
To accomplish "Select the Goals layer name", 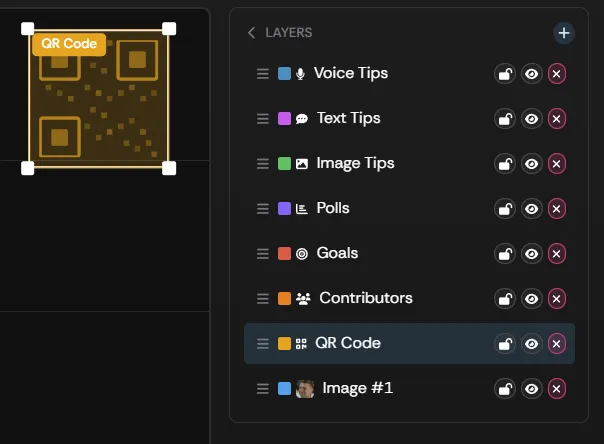I will click(337, 253).
